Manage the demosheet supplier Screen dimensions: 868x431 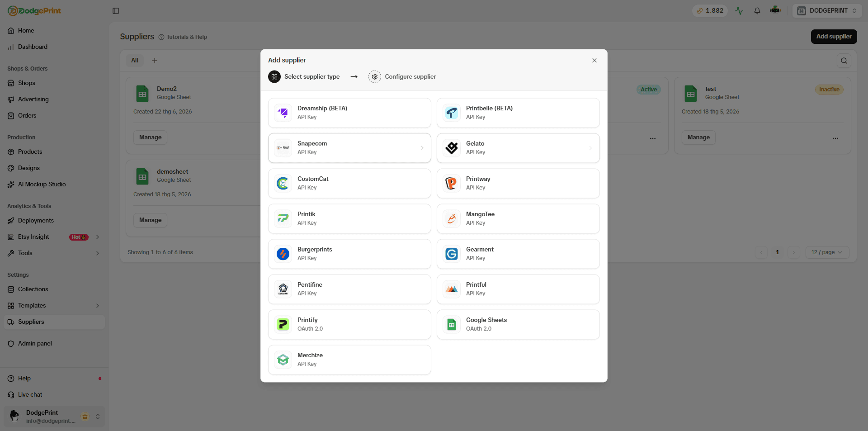pyautogui.click(x=150, y=220)
